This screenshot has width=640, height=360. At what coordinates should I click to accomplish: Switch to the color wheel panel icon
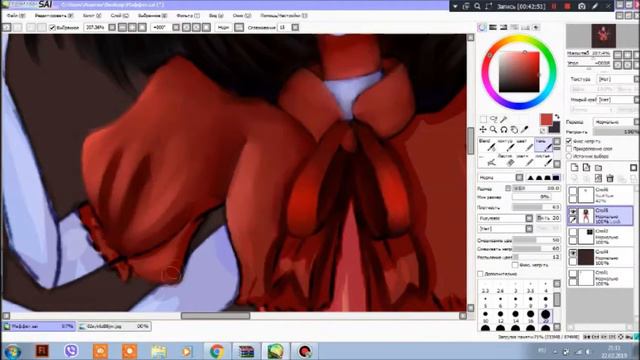482,27
